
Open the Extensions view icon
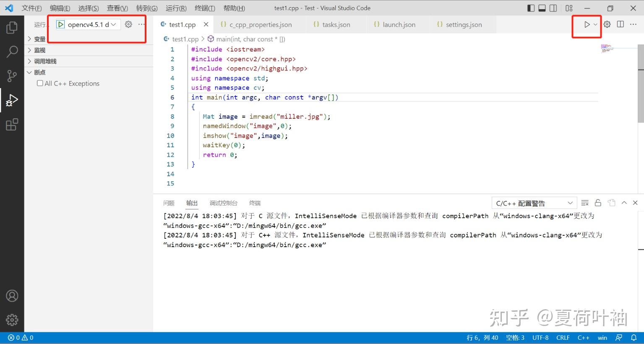[12, 124]
